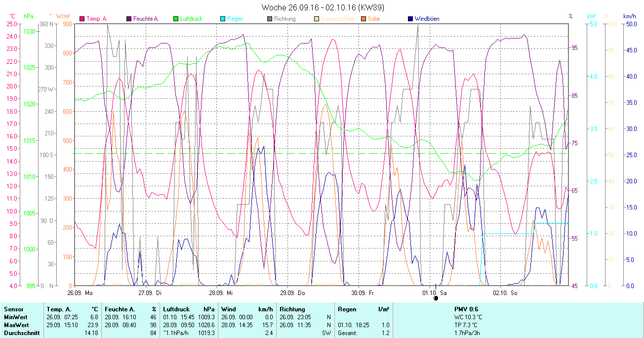Click the 'Regen' table column header
This screenshot has width=644, height=338.
pos(347,309)
